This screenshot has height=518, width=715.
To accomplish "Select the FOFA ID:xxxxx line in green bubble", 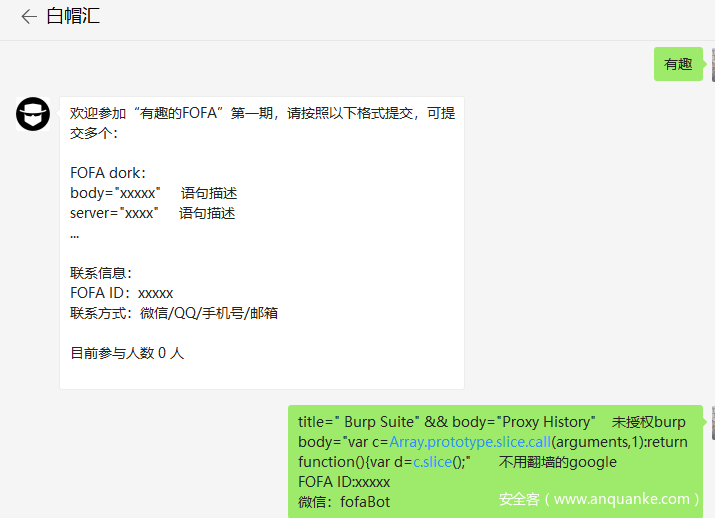I will click(344, 482).
